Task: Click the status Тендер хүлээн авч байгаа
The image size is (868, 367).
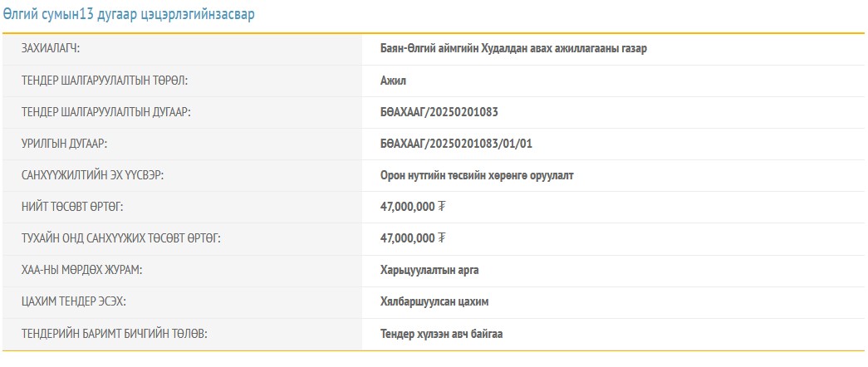Action: (441, 334)
